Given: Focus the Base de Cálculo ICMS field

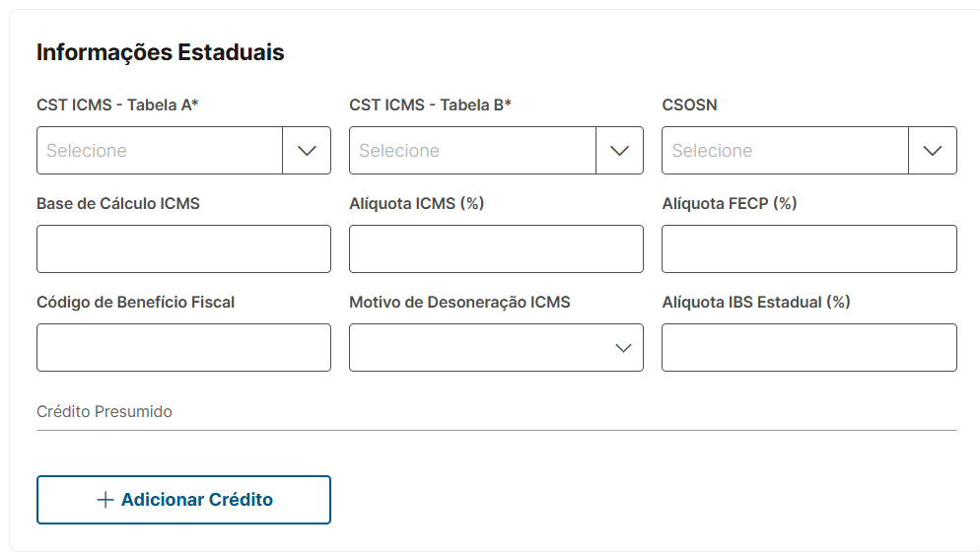Looking at the screenshot, I should (183, 249).
